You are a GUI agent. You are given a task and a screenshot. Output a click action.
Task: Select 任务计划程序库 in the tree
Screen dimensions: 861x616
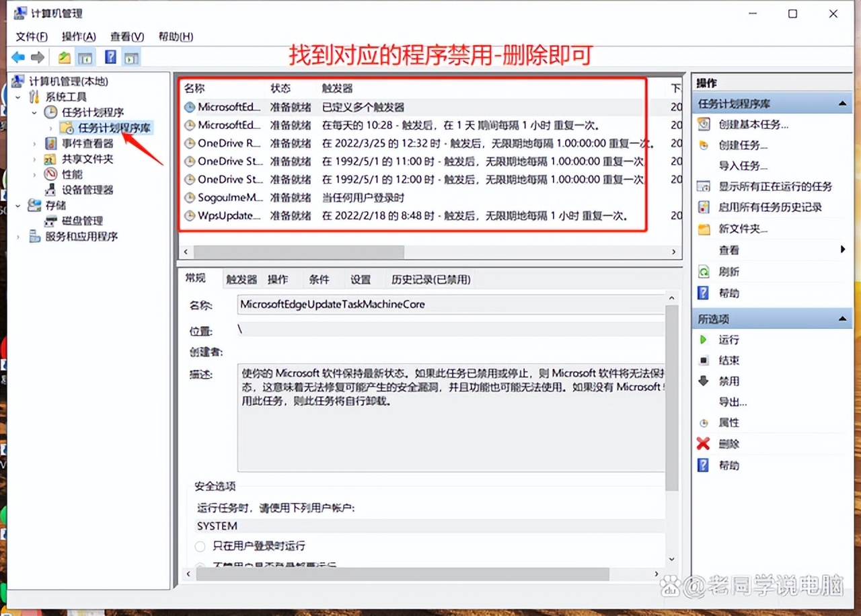pos(114,128)
